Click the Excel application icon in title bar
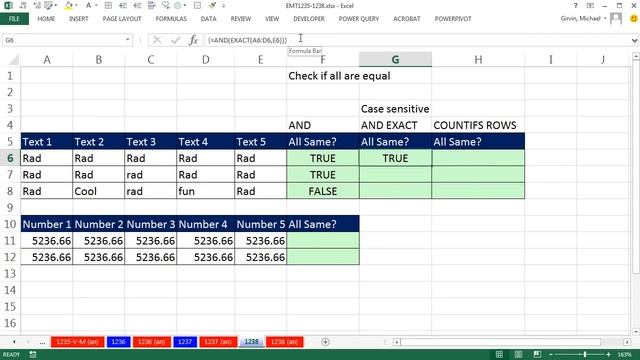Screen dimensions: 640x360 (x=8, y=5)
